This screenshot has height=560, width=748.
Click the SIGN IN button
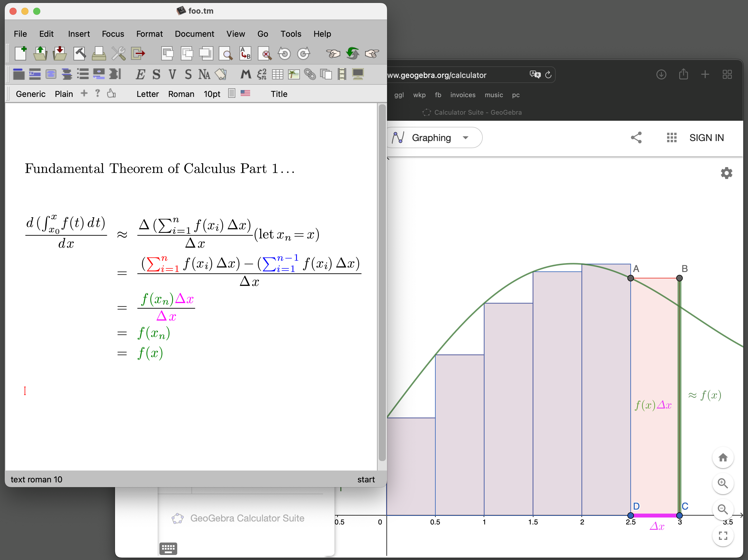point(707,138)
